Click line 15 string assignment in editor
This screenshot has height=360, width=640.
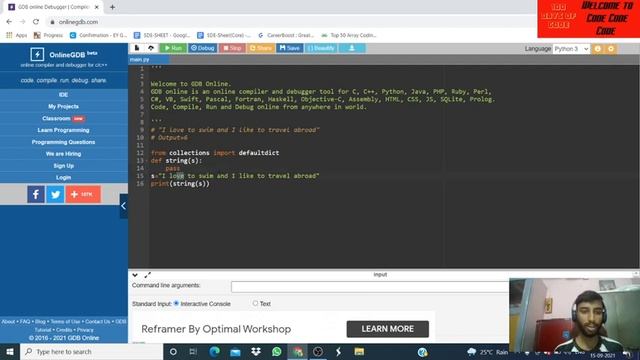click(235, 176)
